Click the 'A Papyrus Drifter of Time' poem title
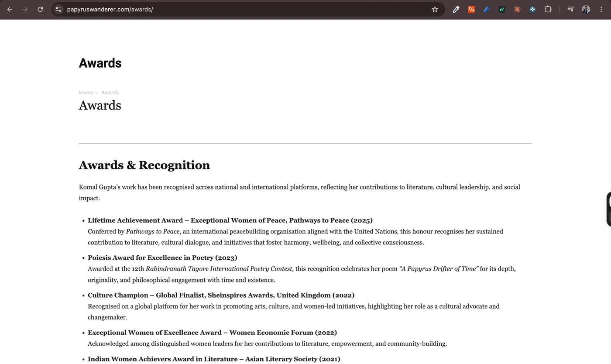 [x=439, y=269]
